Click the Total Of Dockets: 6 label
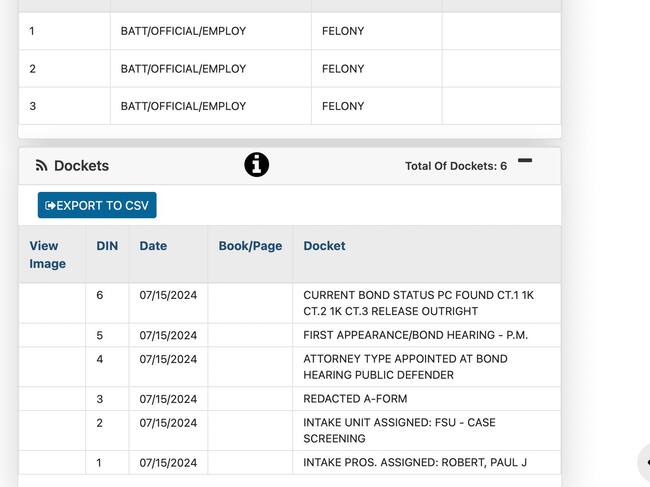The height and width of the screenshot is (487, 650). point(455,166)
